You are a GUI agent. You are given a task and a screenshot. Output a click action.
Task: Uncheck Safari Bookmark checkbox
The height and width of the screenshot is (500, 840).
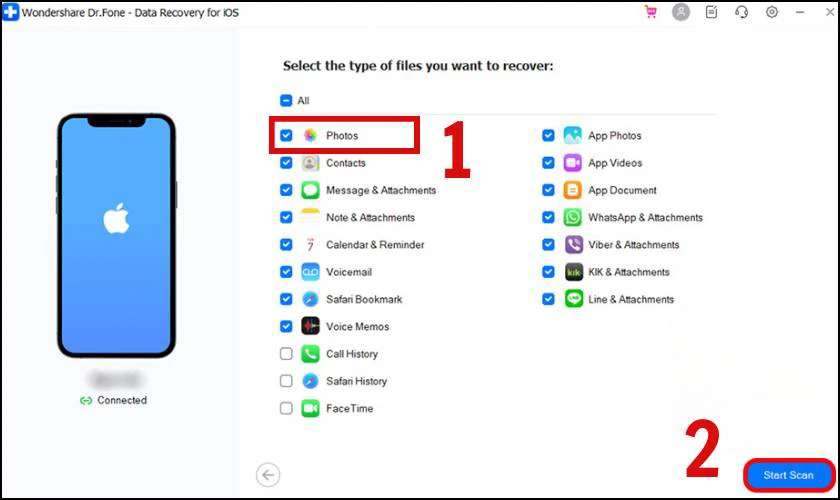(x=286, y=298)
